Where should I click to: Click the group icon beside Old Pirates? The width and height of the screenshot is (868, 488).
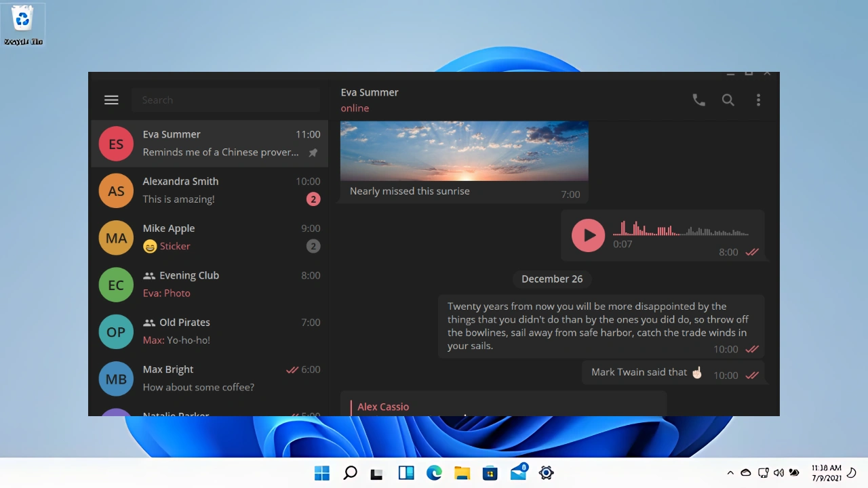(x=149, y=323)
